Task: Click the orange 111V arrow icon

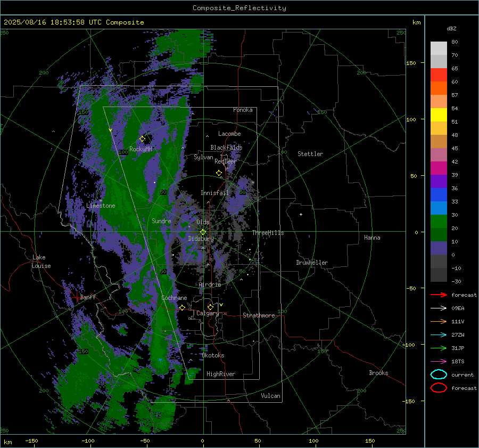Action: click(x=439, y=321)
